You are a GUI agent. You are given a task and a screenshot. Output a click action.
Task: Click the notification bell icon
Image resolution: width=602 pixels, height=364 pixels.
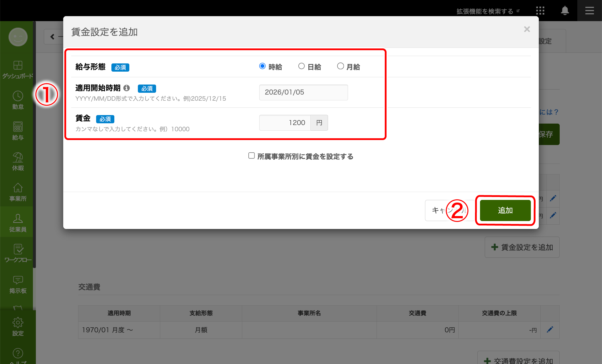(565, 11)
